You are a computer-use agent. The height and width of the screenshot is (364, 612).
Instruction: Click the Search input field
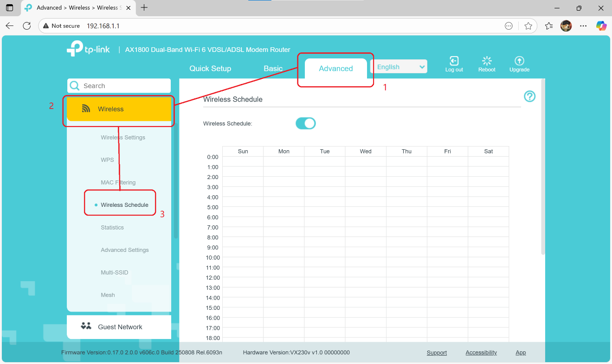[x=124, y=86]
